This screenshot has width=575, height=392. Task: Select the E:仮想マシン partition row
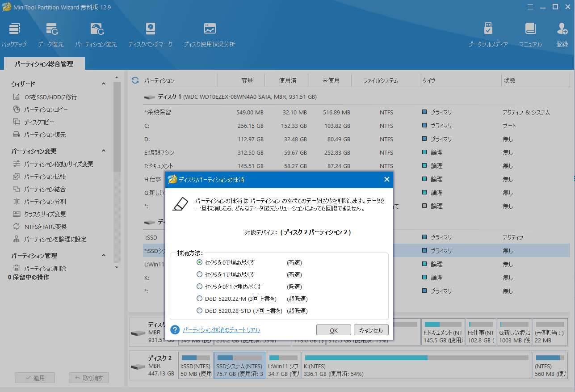pos(357,153)
